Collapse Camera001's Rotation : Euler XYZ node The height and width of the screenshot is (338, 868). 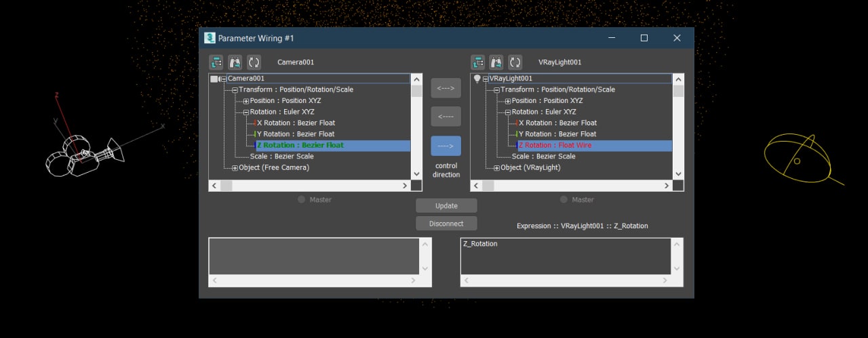(x=246, y=112)
